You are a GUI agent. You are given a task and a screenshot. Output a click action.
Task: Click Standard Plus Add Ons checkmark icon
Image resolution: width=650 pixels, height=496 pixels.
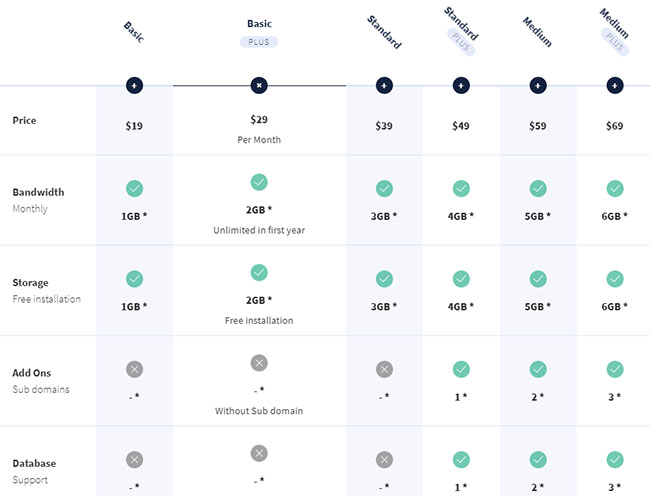tap(461, 369)
